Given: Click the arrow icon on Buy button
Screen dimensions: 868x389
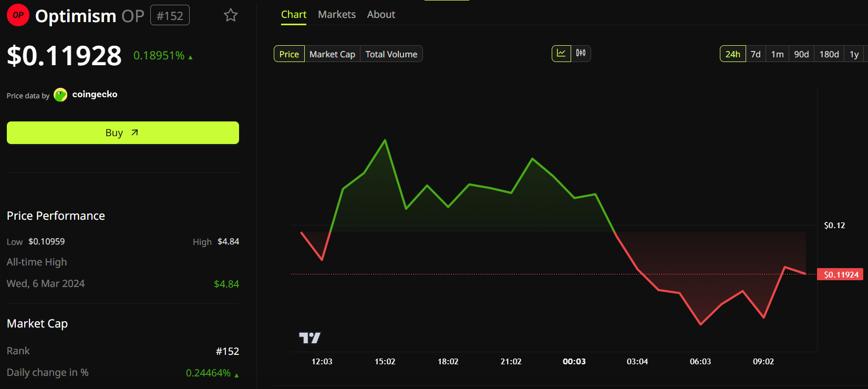Looking at the screenshot, I should click(x=135, y=132).
